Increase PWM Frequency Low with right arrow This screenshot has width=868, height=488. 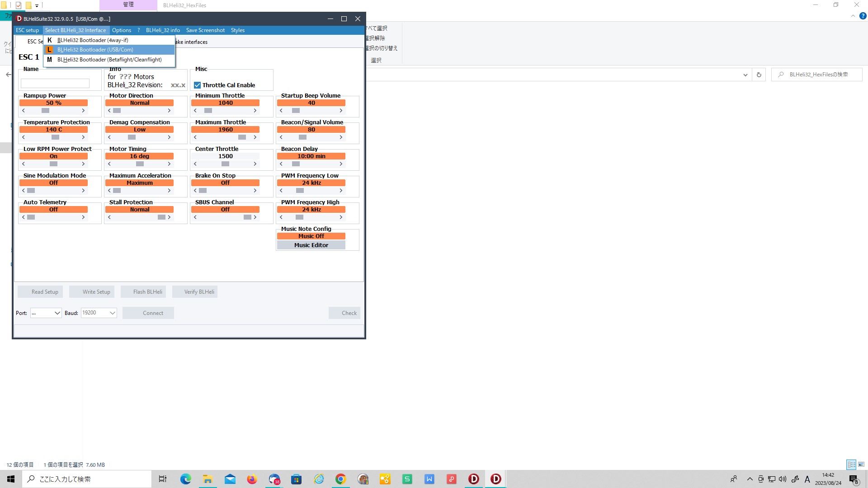341,191
